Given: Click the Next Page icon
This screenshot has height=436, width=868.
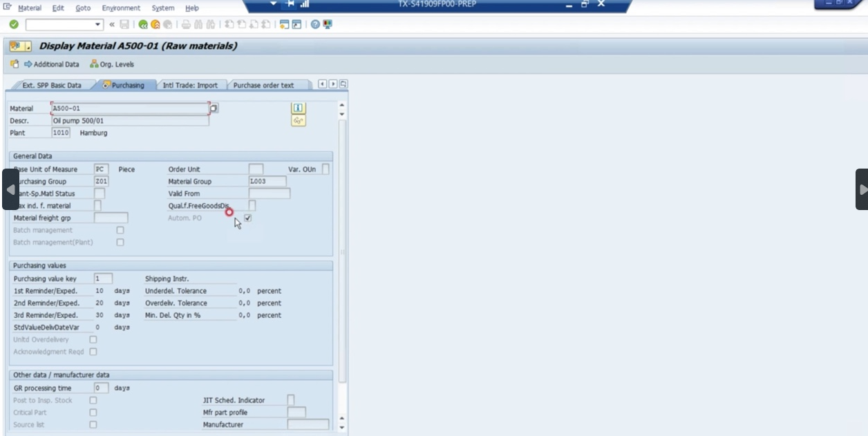Looking at the screenshot, I should point(254,24).
